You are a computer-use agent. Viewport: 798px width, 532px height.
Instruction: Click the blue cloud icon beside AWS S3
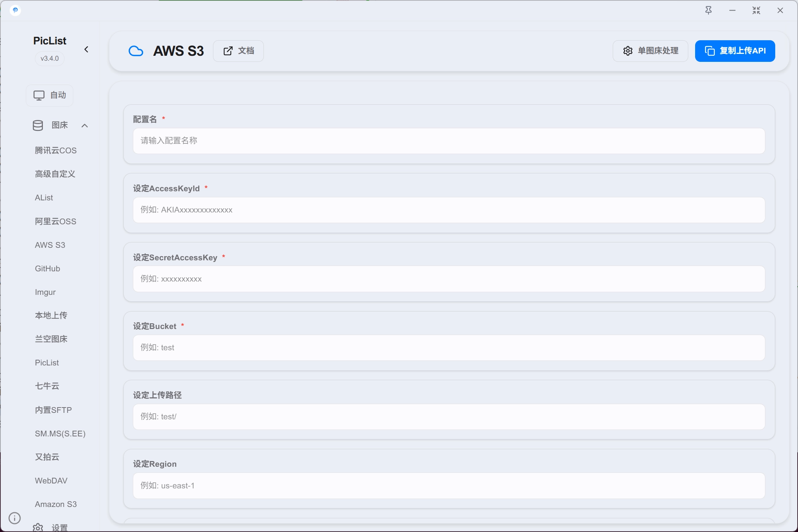pos(136,51)
